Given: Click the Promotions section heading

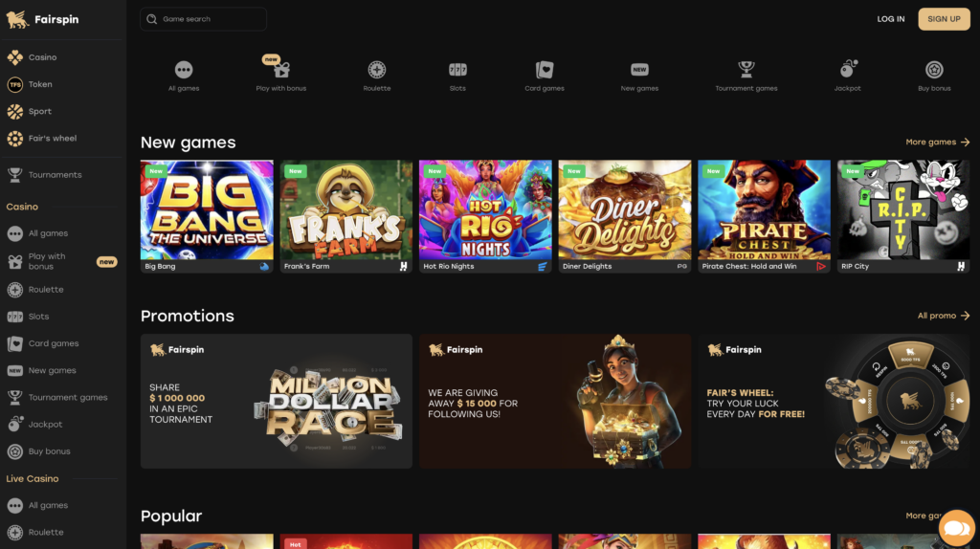Looking at the screenshot, I should point(188,316).
